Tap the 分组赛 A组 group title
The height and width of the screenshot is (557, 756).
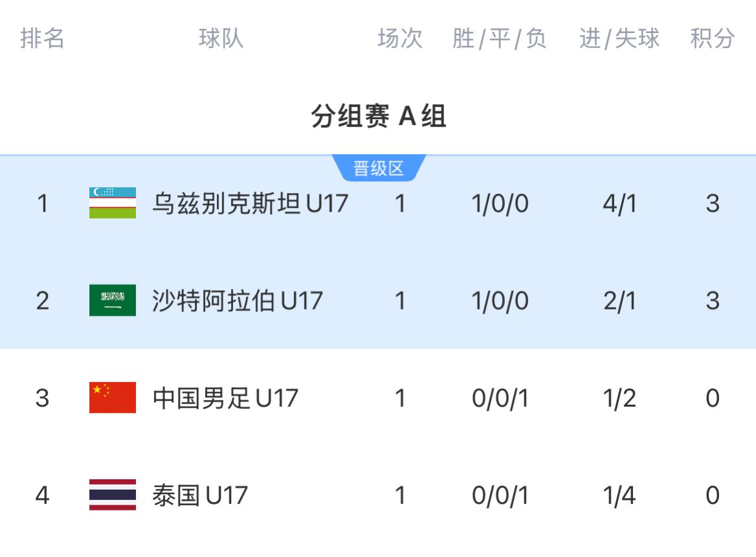pos(379,117)
